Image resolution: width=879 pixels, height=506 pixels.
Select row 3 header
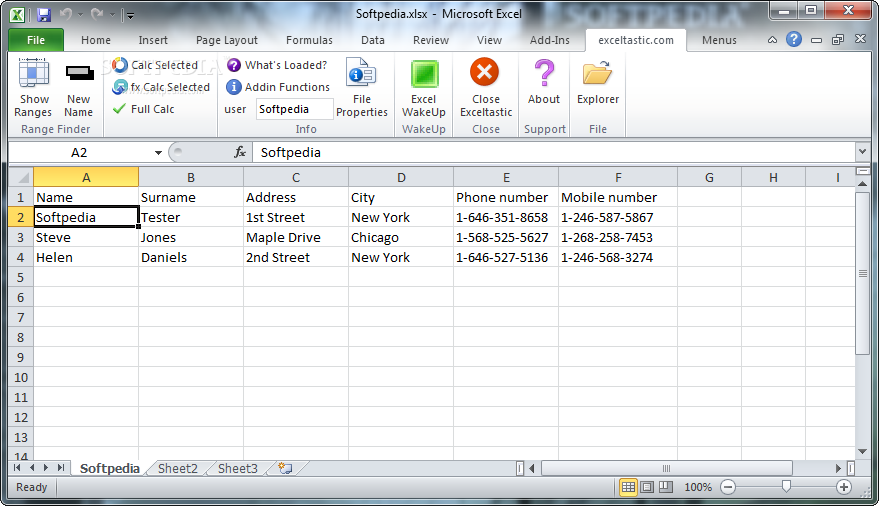pyautogui.click(x=21, y=237)
